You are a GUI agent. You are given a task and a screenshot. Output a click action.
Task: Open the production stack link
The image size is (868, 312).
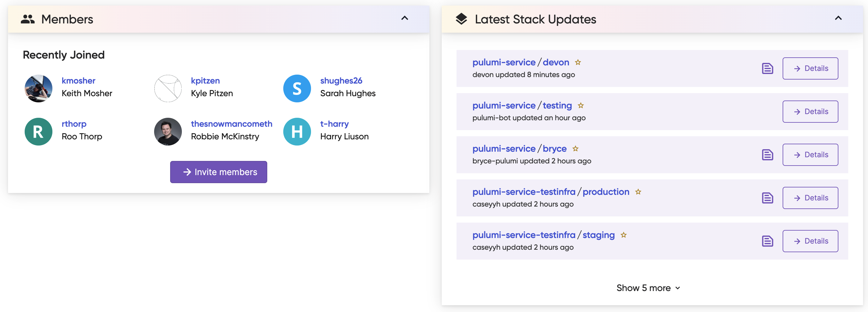pos(606,192)
